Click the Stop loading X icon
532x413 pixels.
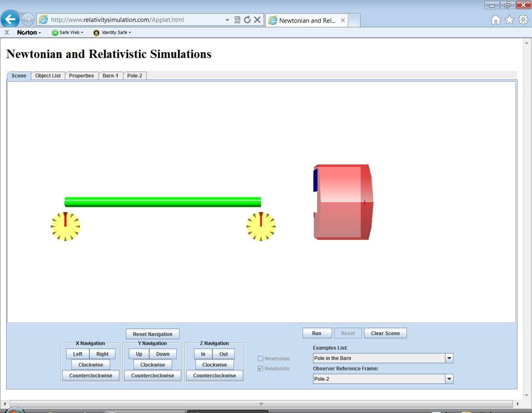tap(257, 20)
